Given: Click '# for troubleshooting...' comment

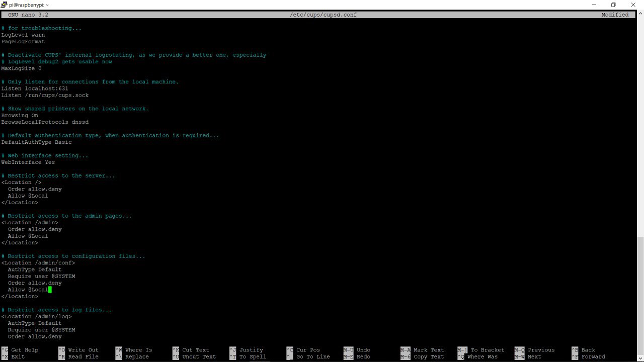Looking at the screenshot, I should (x=41, y=28).
